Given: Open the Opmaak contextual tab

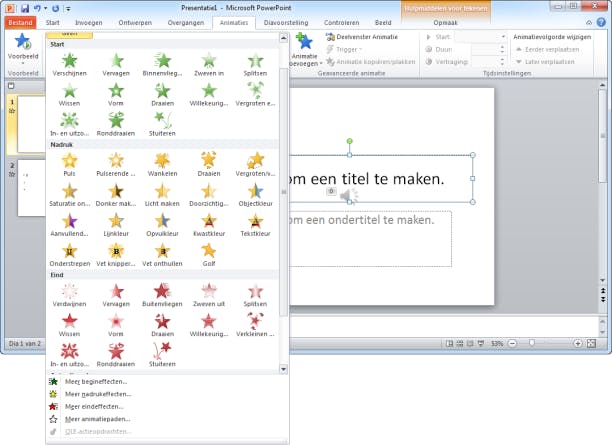Looking at the screenshot, I should coord(445,23).
